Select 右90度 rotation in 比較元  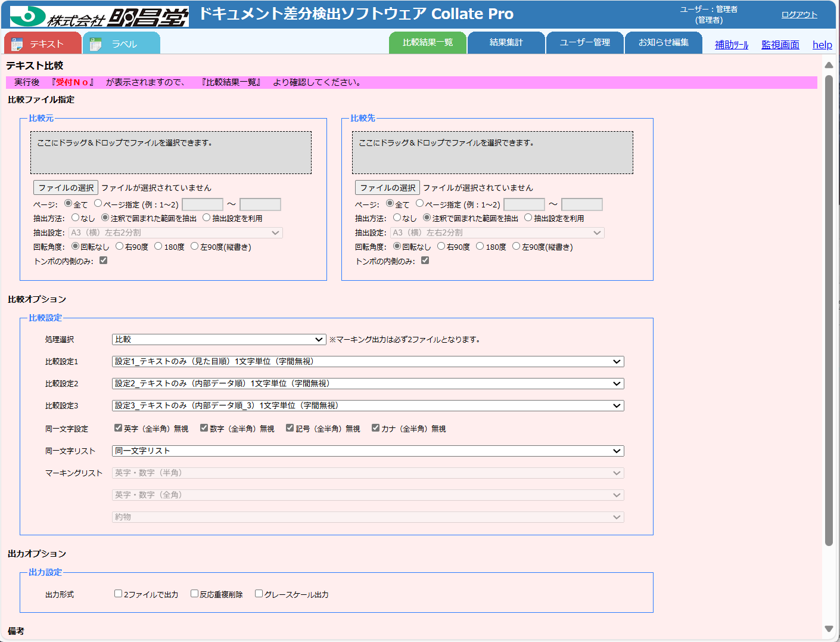pos(120,246)
